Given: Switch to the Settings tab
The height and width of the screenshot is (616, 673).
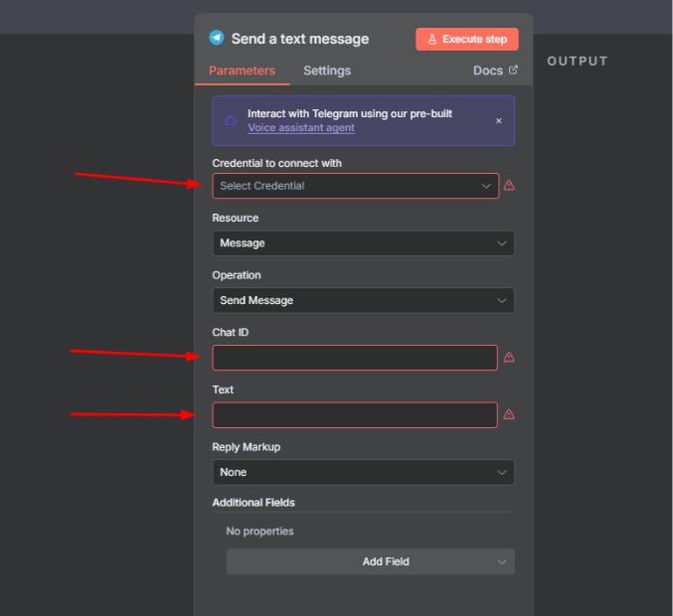Looking at the screenshot, I should [x=327, y=71].
